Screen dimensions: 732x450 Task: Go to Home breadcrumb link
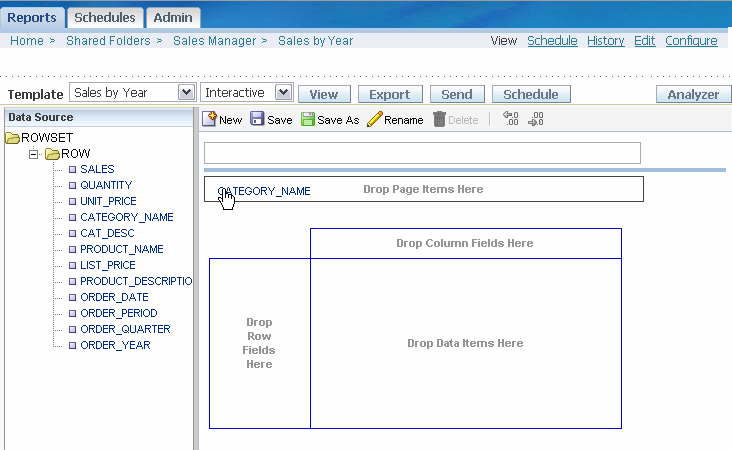click(x=27, y=41)
